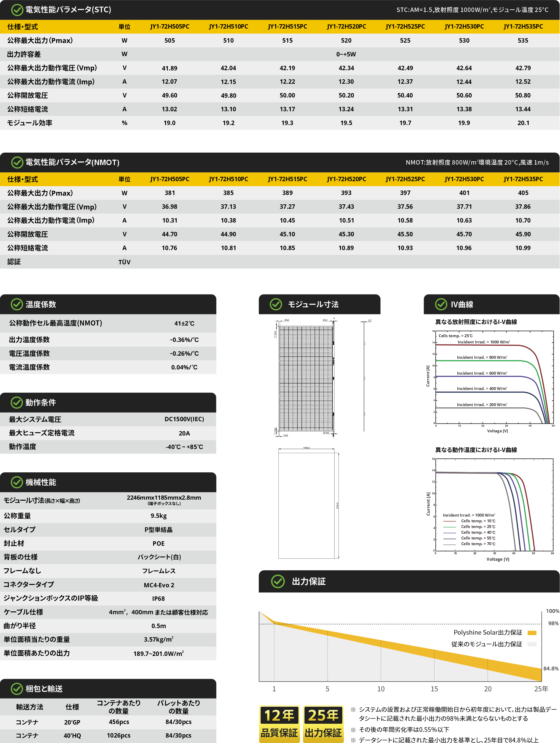Click the NMOT column header JY1-72H530PC
560x743 pixels.
[x=464, y=179]
